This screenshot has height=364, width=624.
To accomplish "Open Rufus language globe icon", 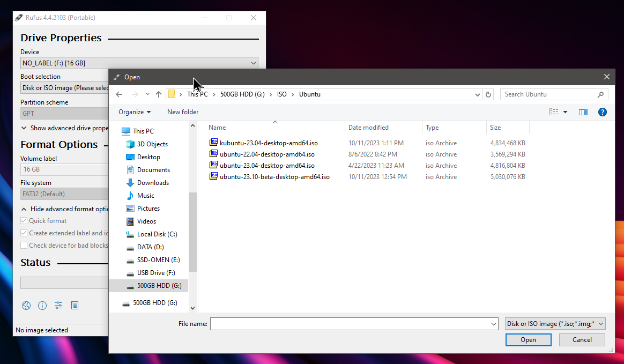I will (x=26, y=306).
